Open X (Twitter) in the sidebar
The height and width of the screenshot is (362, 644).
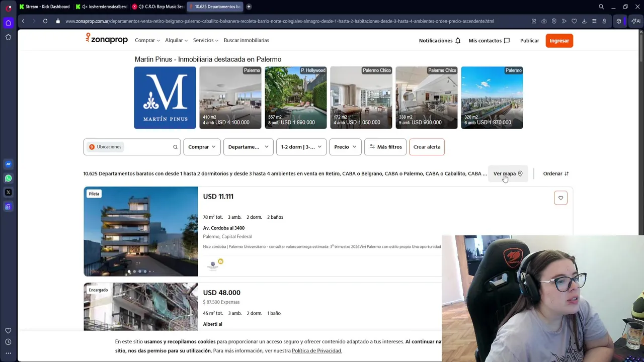[x=8, y=192]
